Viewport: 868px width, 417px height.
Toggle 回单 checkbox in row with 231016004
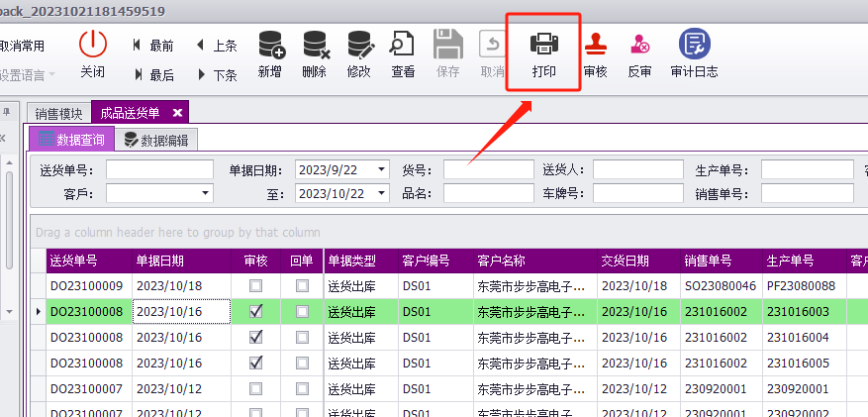302,337
